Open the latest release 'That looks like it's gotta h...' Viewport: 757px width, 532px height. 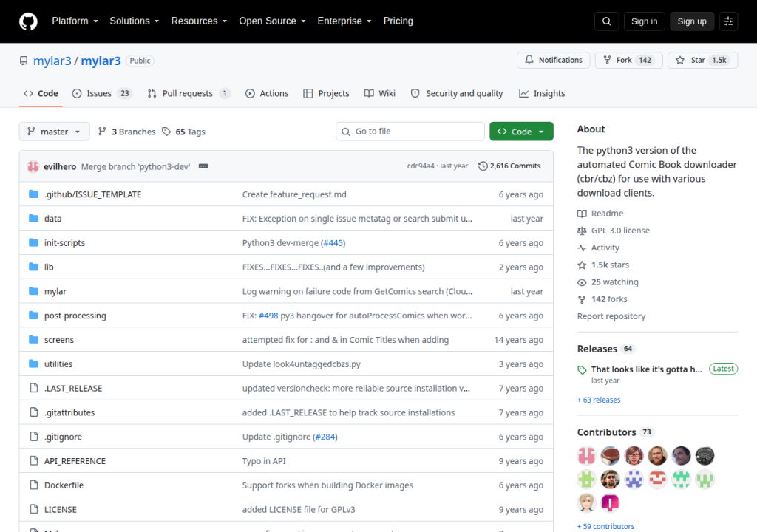646,369
